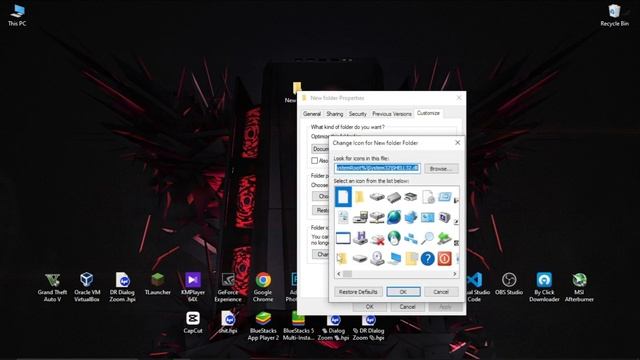The height and width of the screenshot is (360, 640).
Task: Choose the blue floppy disk drive icon
Action: [x=360, y=238]
